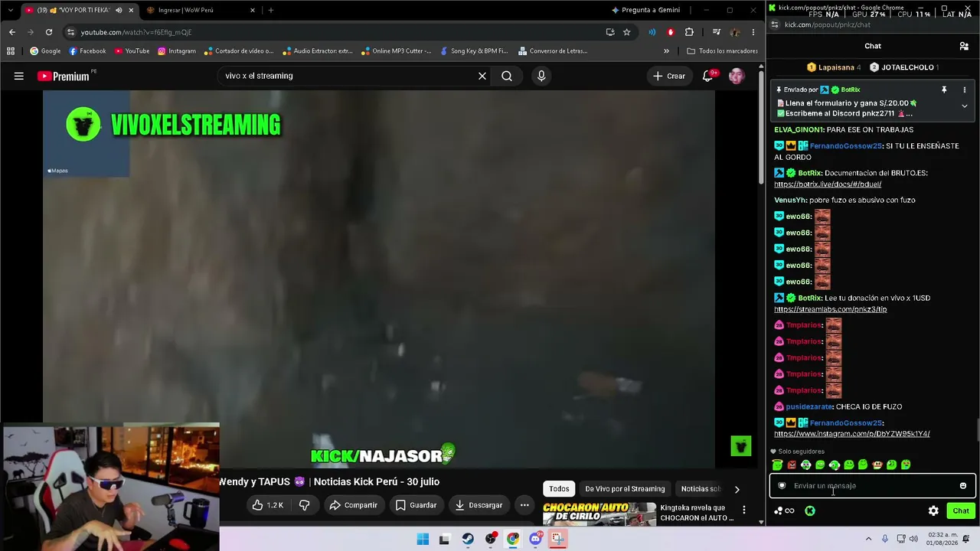Open the emote picker smiley
This screenshot has width=980, height=551.
click(x=963, y=486)
